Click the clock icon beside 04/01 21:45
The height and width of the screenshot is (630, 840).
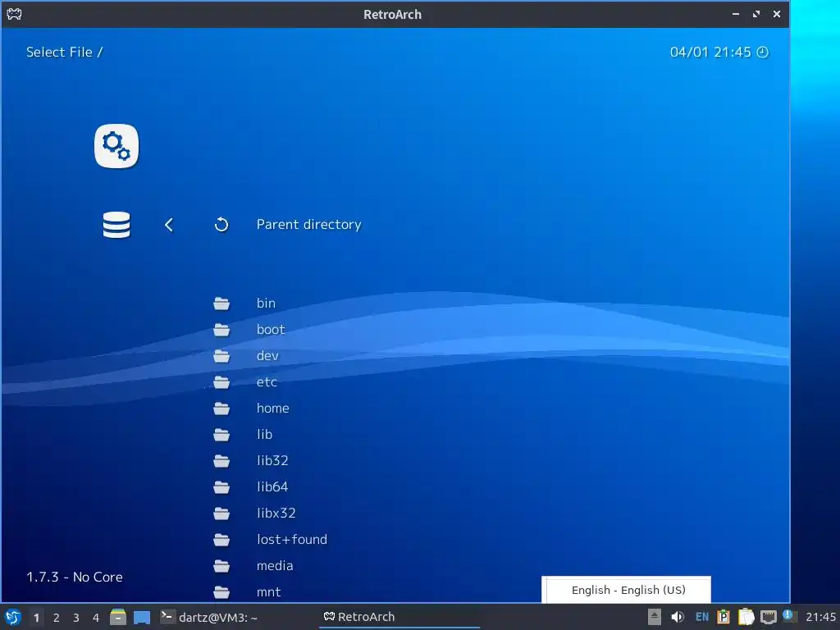coord(762,52)
